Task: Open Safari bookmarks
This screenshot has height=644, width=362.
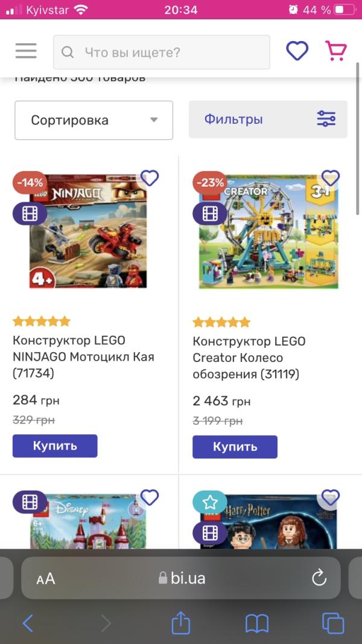Action: pyautogui.click(x=257, y=623)
